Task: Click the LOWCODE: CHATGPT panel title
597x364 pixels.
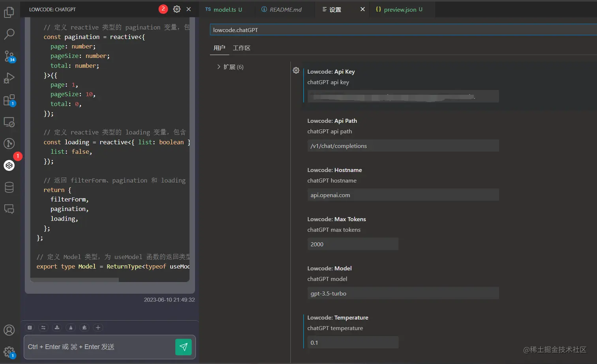Action: [x=53, y=9]
